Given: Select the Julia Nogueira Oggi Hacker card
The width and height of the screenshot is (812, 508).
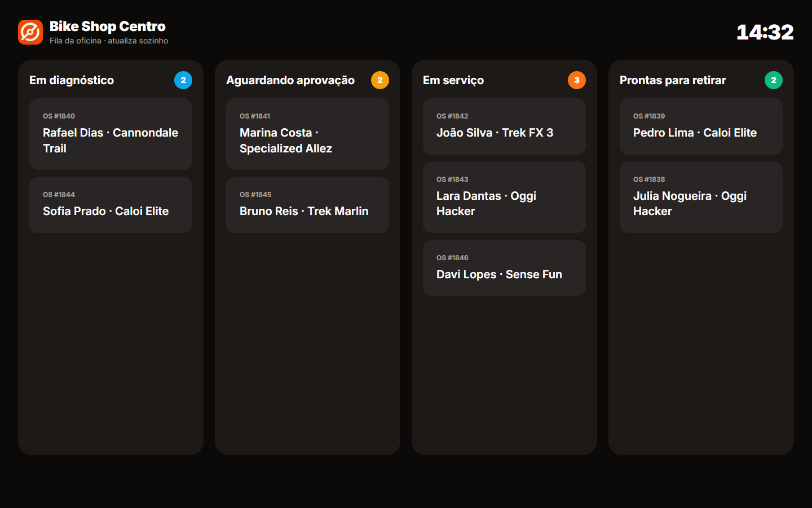Looking at the screenshot, I should click(x=701, y=197).
